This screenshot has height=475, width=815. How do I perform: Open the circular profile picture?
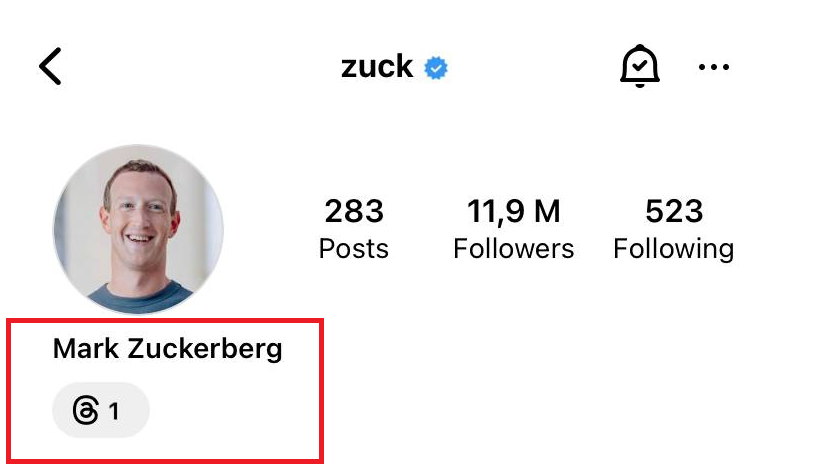[138, 230]
